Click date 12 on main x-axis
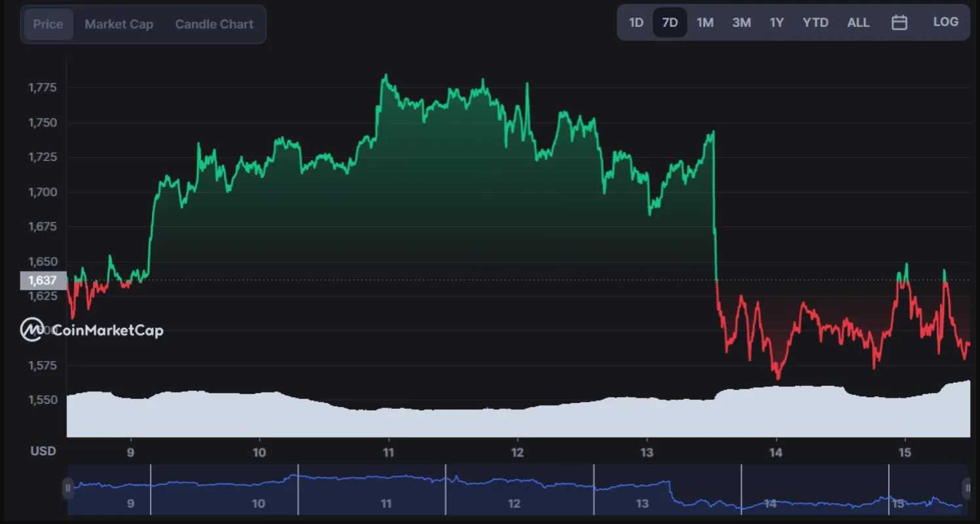980x524 pixels. (x=517, y=453)
